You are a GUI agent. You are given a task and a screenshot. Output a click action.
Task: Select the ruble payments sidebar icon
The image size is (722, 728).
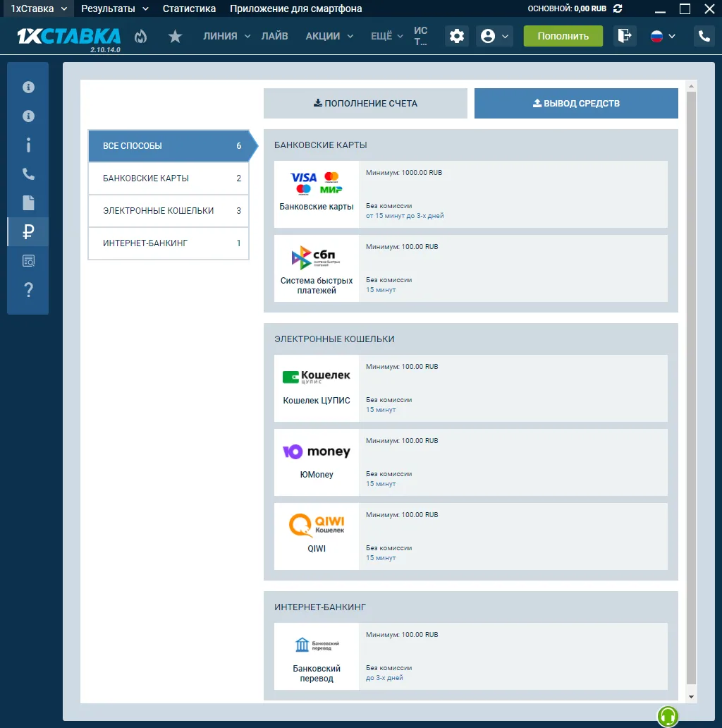pyautogui.click(x=28, y=231)
